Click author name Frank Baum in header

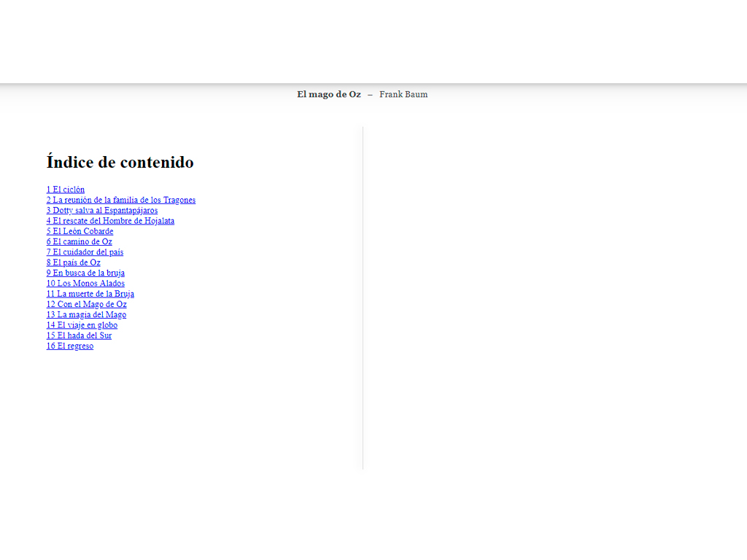point(403,94)
